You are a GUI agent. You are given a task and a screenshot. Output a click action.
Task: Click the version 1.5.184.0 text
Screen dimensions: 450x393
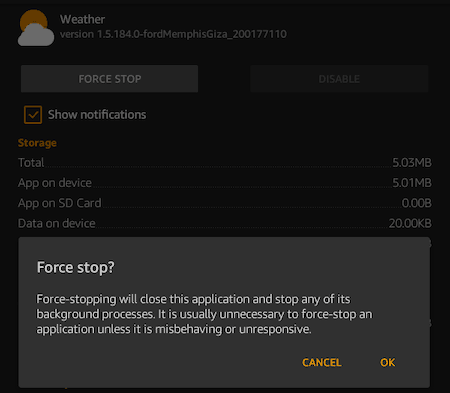(x=173, y=34)
